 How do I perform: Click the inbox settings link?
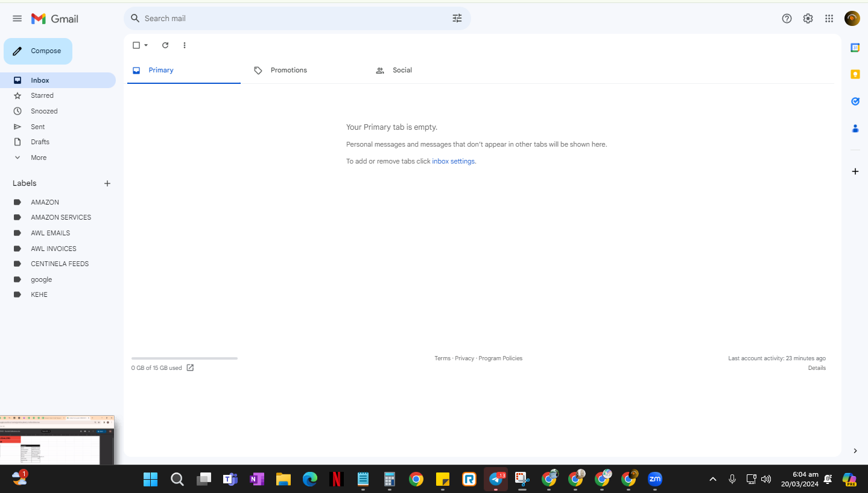(x=454, y=162)
